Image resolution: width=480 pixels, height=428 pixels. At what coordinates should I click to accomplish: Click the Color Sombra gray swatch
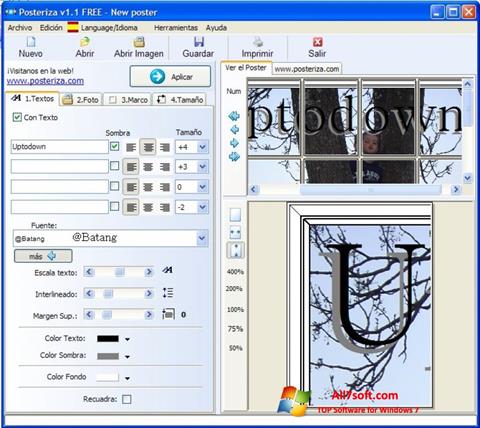(x=108, y=356)
